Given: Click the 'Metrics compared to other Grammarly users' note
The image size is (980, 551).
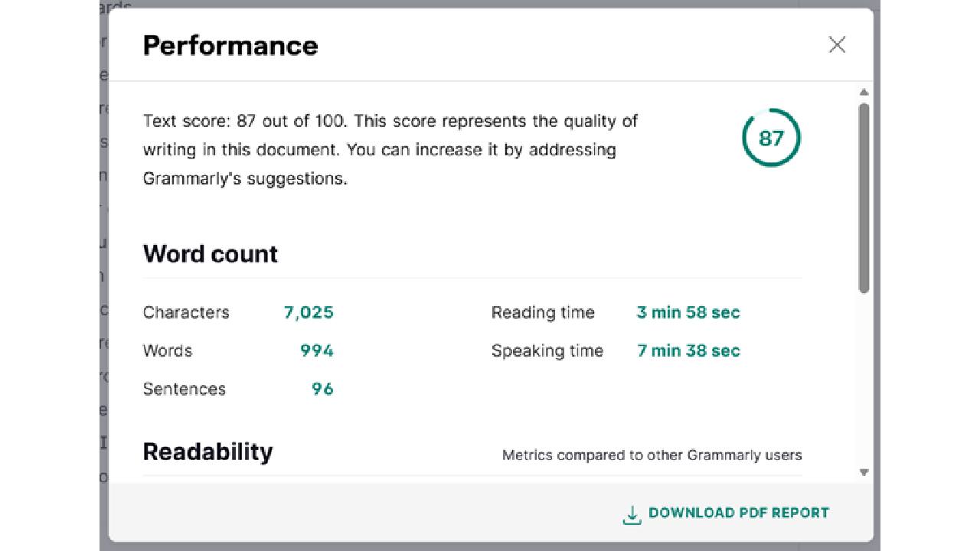Looking at the screenshot, I should 652,455.
